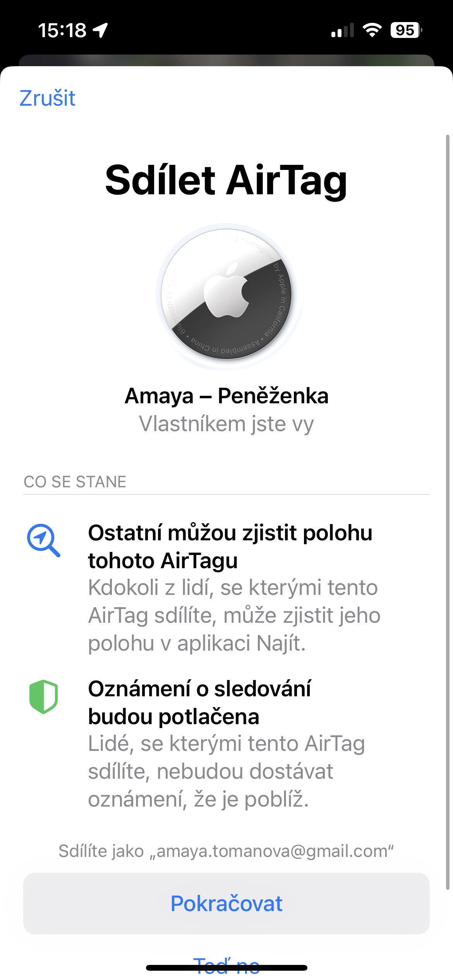Tap the 15:18 clock in status bar
The width and height of the screenshot is (453, 980).
click(62, 30)
